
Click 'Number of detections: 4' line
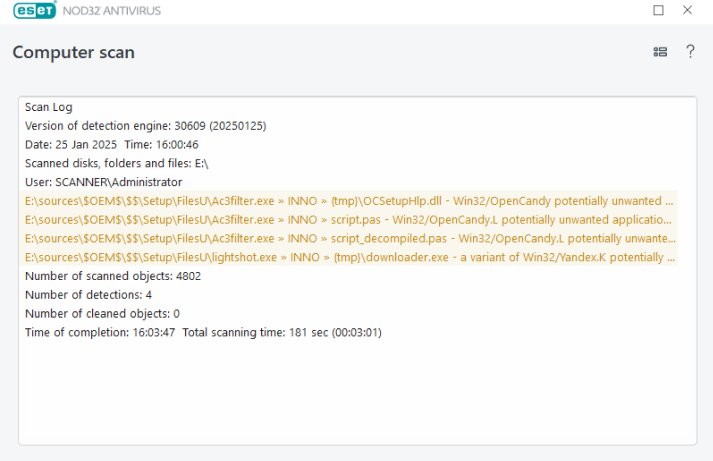(x=88, y=295)
